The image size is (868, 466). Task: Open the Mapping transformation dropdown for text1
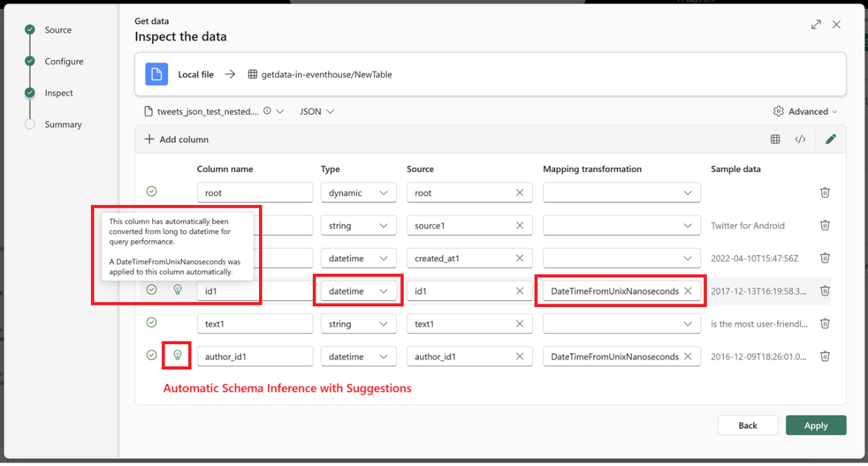coord(622,324)
